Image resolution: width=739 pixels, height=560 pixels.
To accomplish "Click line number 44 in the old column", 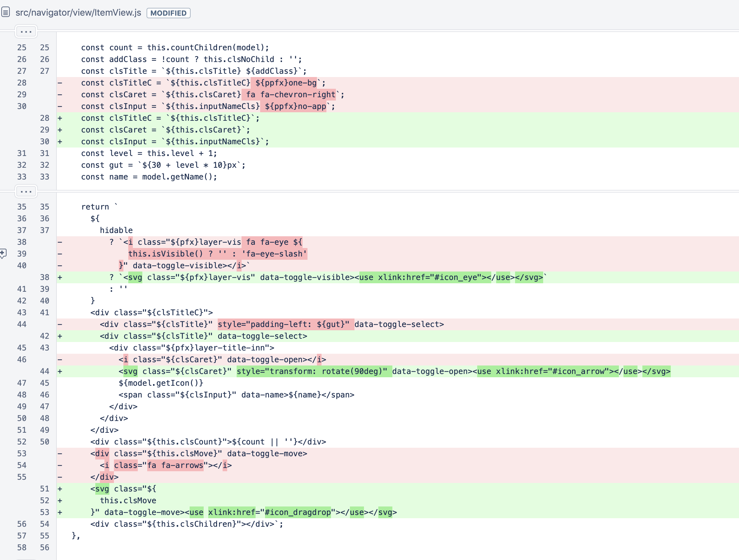I will pyautogui.click(x=22, y=324).
